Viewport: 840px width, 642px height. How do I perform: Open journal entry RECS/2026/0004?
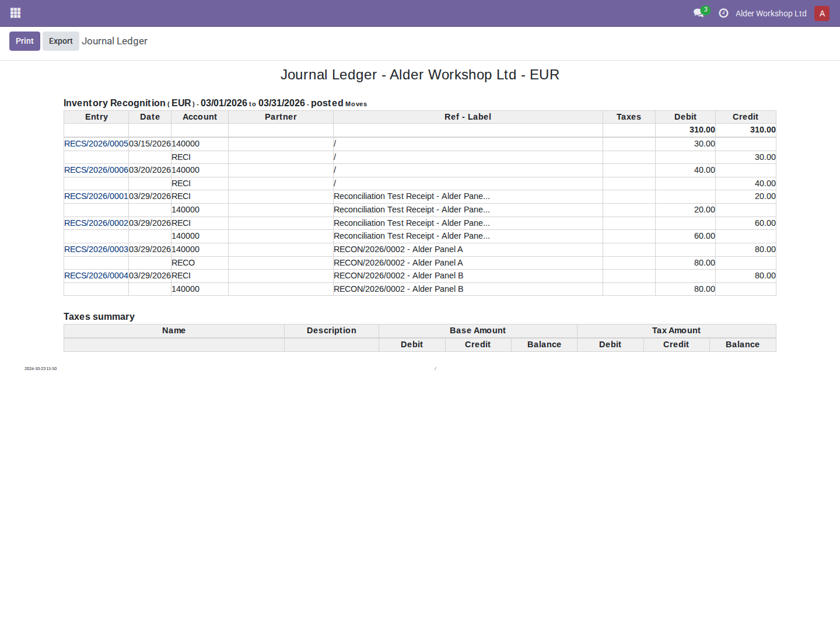tap(96, 275)
